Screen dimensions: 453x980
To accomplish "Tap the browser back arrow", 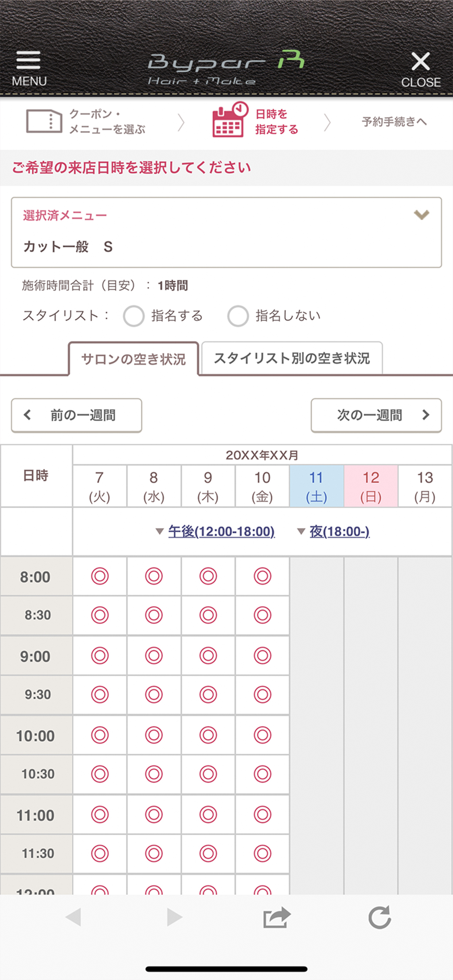I will coord(73,917).
